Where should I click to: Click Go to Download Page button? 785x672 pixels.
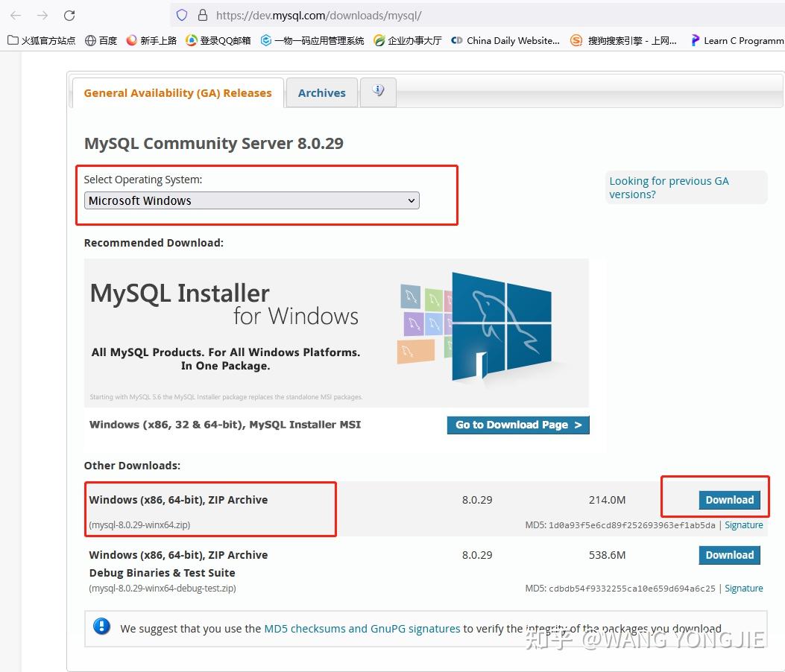click(518, 425)
